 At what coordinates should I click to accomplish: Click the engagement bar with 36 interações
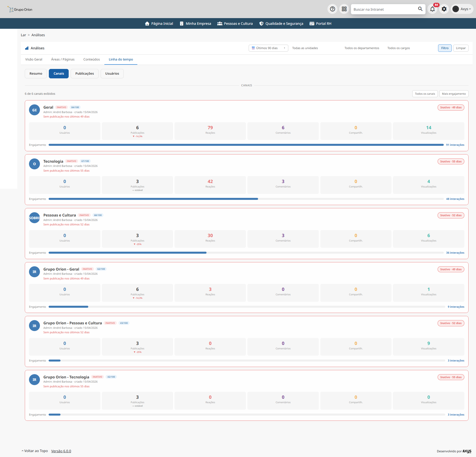(246, 253)
